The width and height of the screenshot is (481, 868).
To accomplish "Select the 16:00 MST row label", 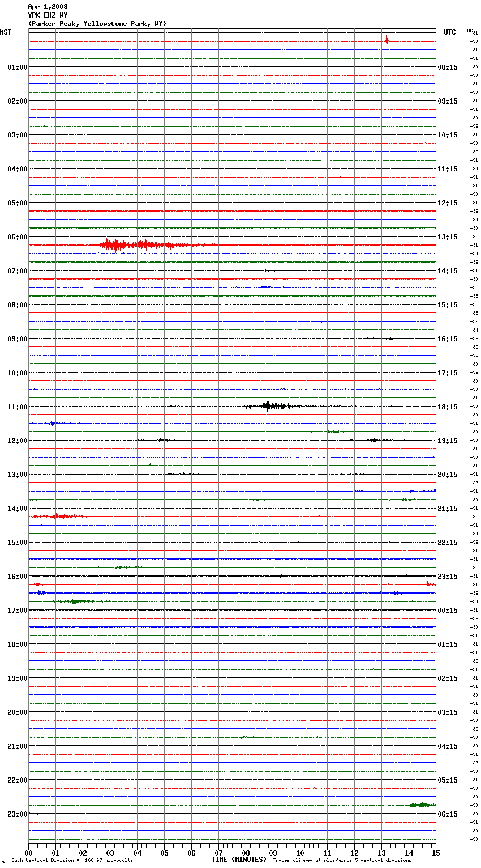I will 18,577.
